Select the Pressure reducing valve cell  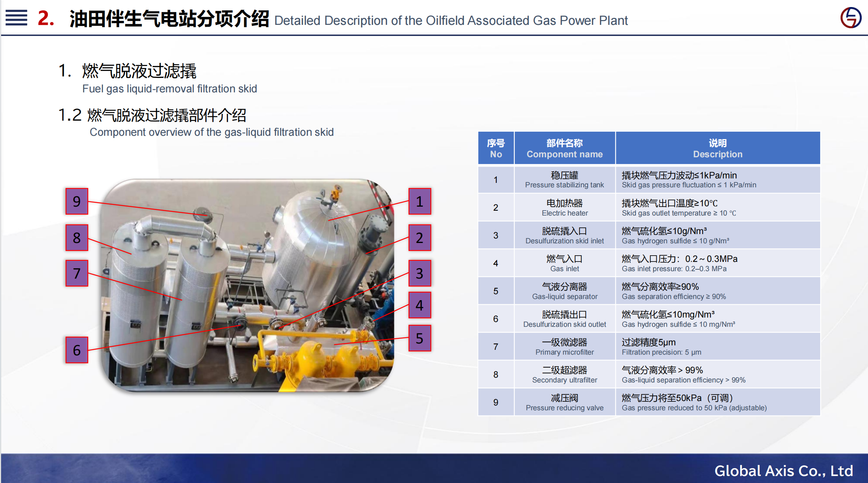click(564, 402)
